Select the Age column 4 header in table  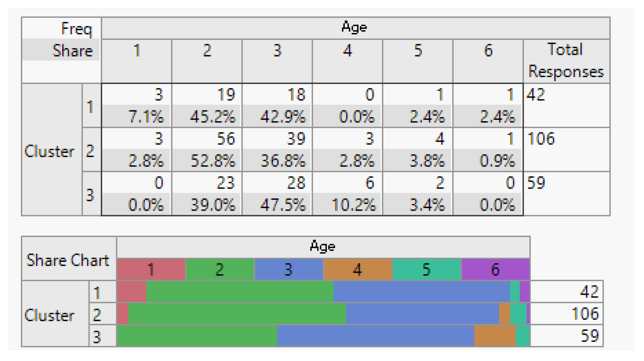348,51
